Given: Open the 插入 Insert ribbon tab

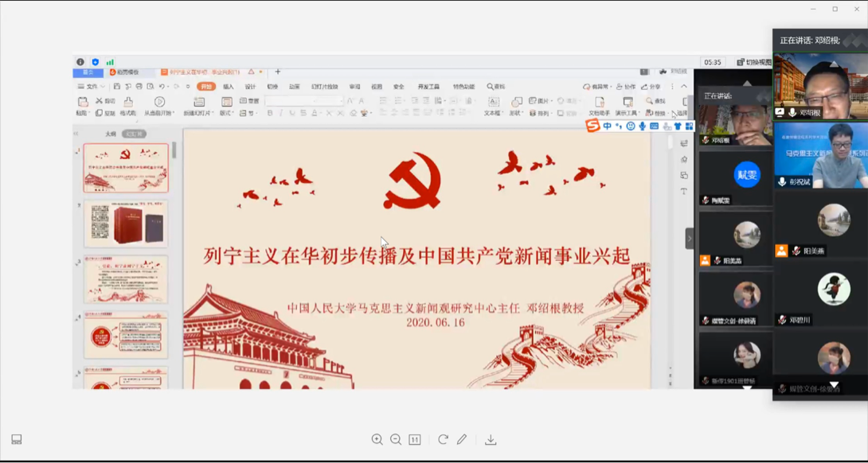Looking at the screenshot, I should pos(229,87).
